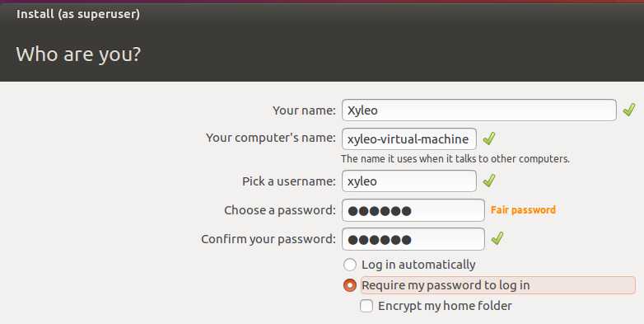Click the Pick a username field
This screenshot has height=324, width=644.
coord(409,181)
